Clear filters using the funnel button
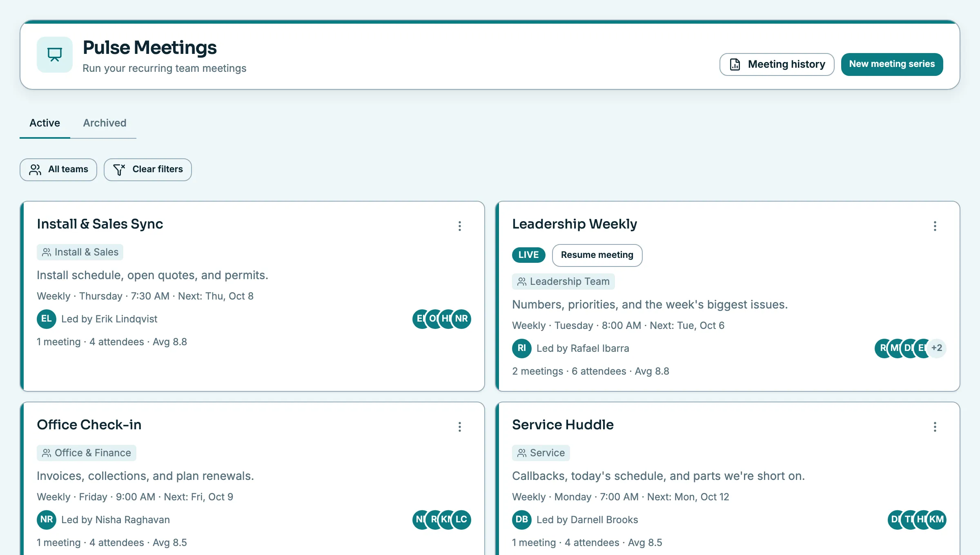The image size is (980, 555). [x=148, y=170]
